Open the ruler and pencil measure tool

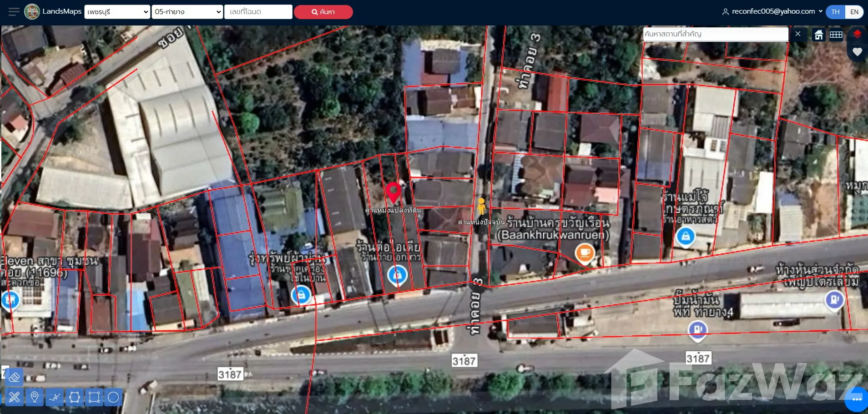(14, 397)
